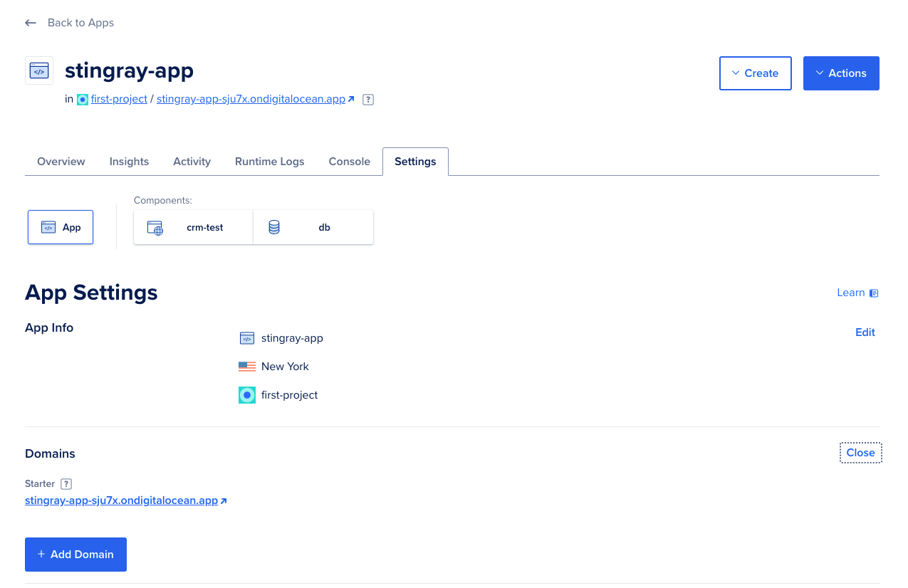Open the header stingray-app-sju7x.ondigitalocean.app link

[x=251, y=100]
